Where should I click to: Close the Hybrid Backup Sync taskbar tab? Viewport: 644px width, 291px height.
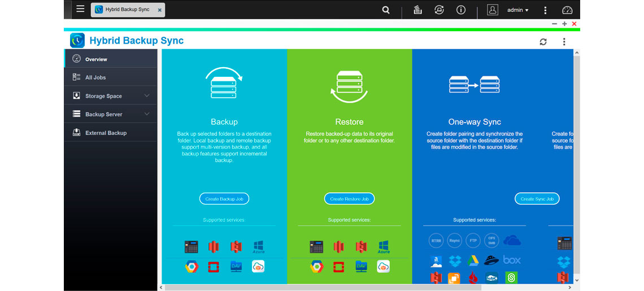tap(159, 10)
